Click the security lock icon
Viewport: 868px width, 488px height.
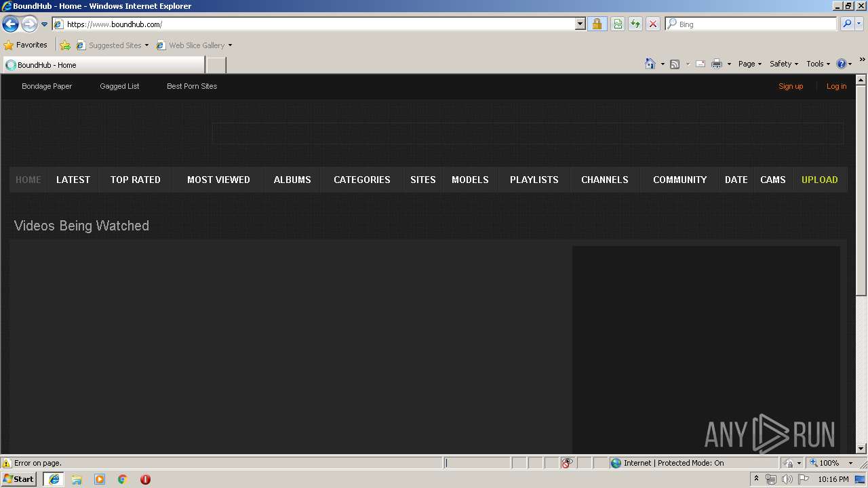click(597, 24)
